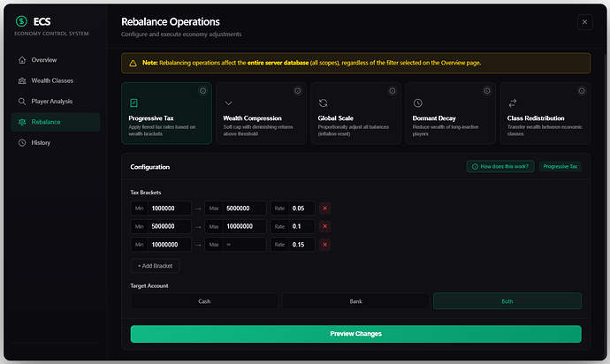This screenshot has height=364, width=610.
Task: Click the Dormant Decay clock icon
Action: point(418,103)
